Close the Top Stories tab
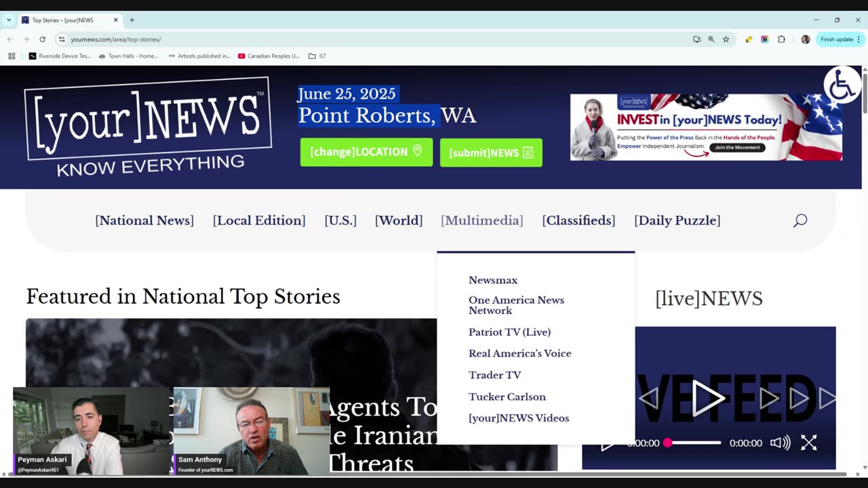 115,20
